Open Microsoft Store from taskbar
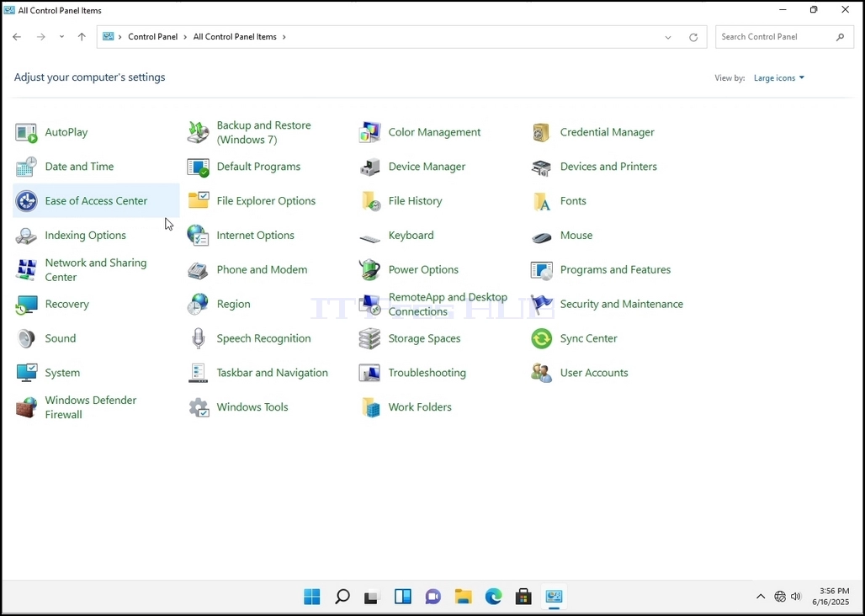865x616 pixels. 523,596
